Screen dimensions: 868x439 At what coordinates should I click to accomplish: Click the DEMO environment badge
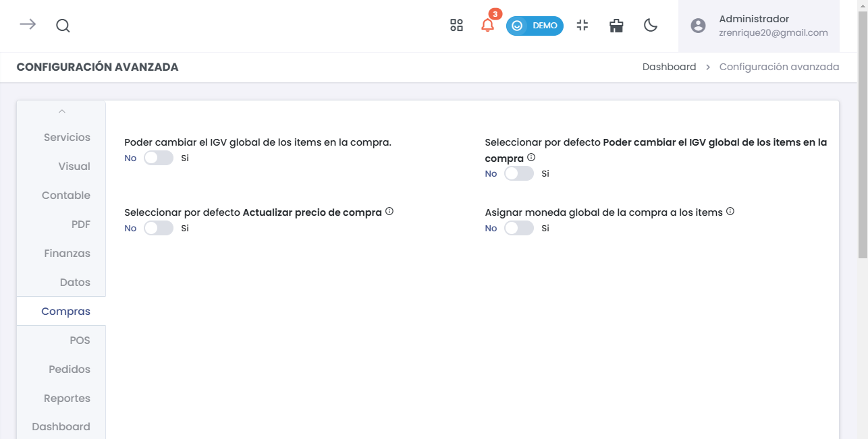coord(535,26)
